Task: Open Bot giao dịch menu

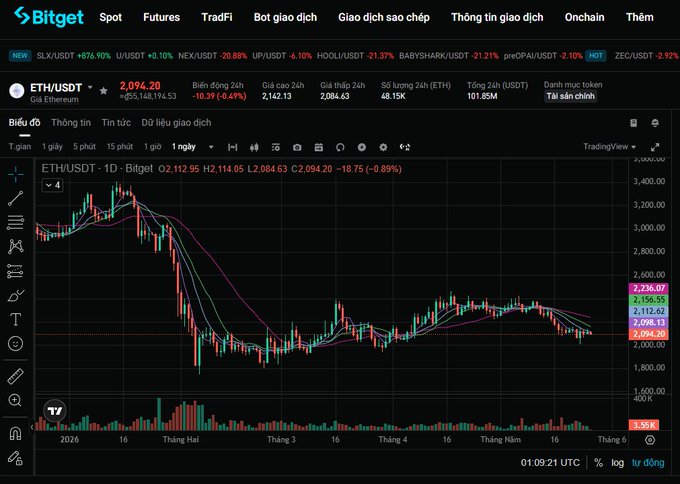Action: click(285, 17)
